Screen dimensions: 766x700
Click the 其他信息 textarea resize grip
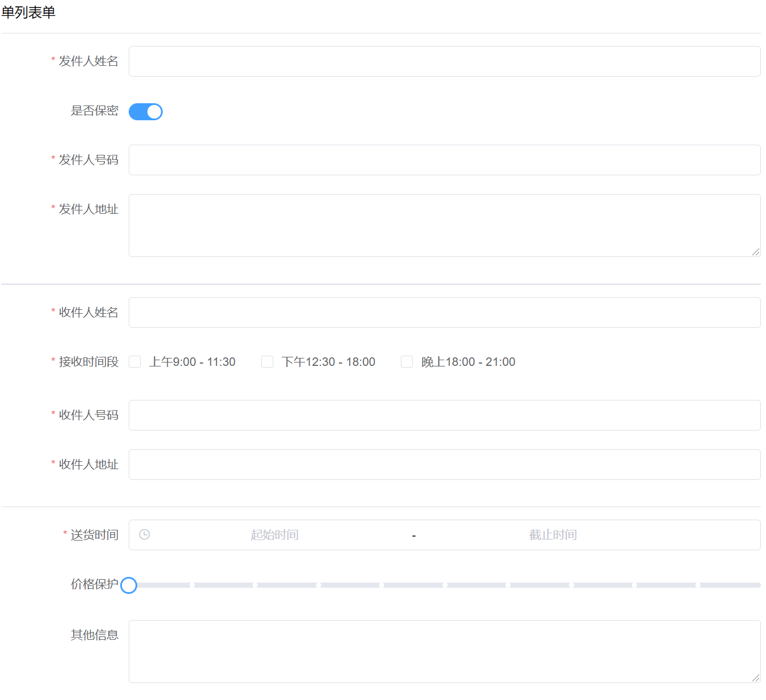756,678
